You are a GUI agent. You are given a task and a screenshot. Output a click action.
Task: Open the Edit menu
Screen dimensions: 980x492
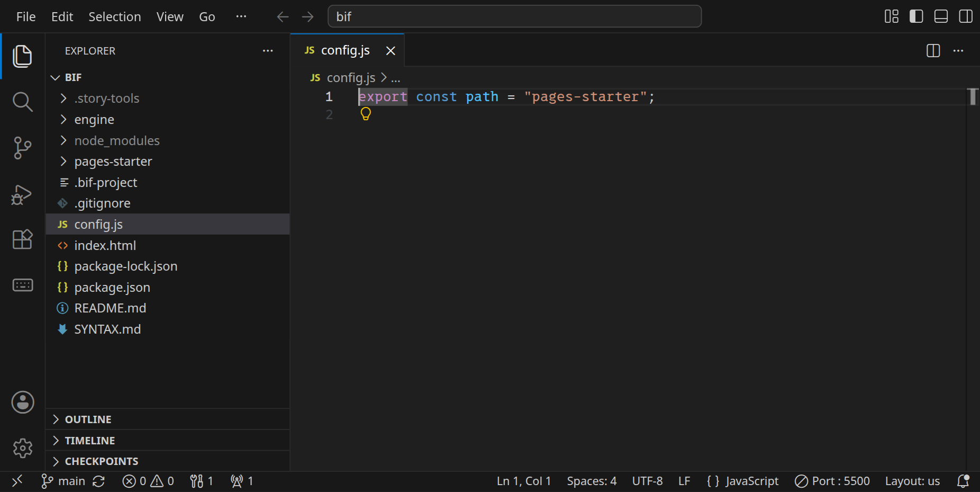(62, 17)
